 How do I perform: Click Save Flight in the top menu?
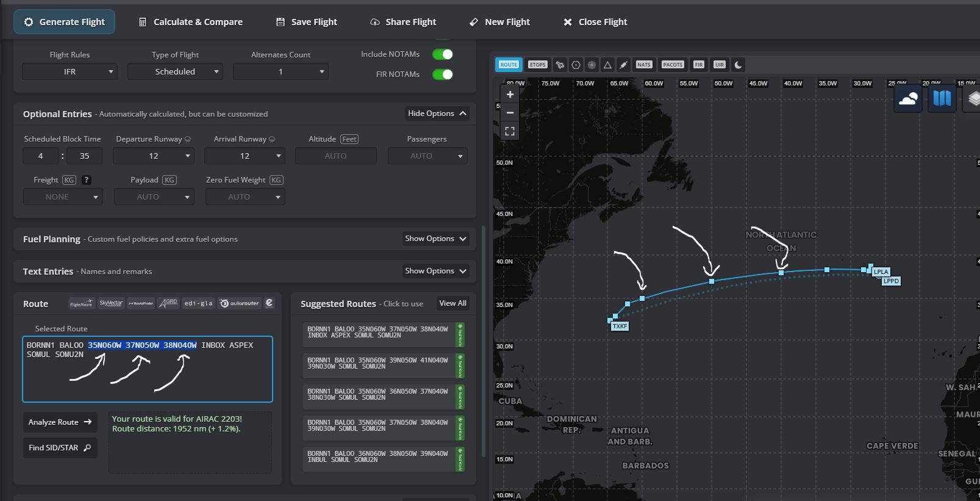pyautogui.click(x=307, y=22)
